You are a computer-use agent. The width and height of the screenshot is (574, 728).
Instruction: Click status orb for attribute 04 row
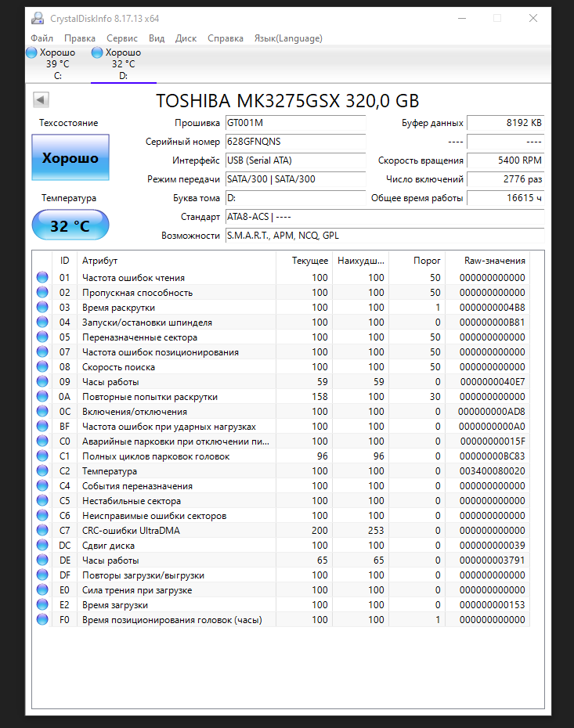(42, 322)
